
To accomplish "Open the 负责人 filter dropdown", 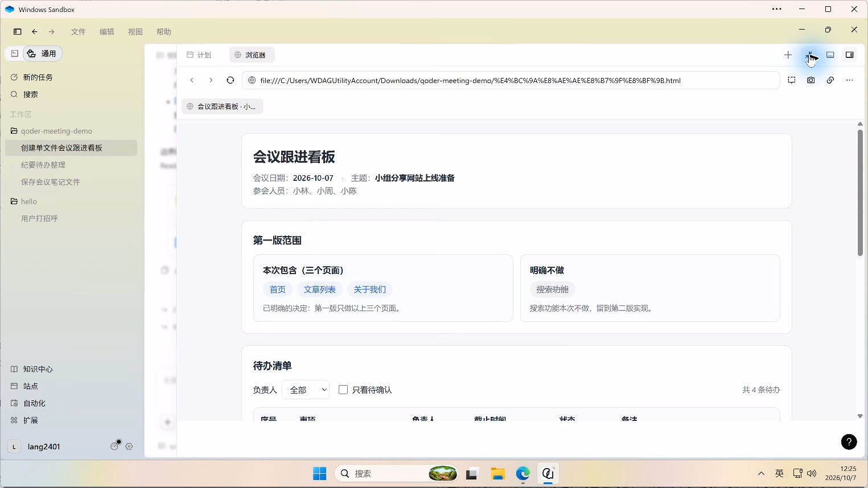I will pyautogui.click(x=306, y=390).
